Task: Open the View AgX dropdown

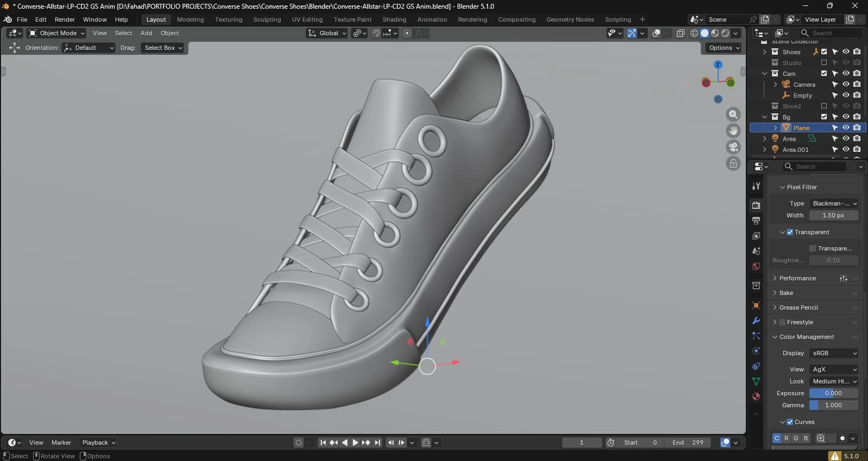Action: pos(834,369)
